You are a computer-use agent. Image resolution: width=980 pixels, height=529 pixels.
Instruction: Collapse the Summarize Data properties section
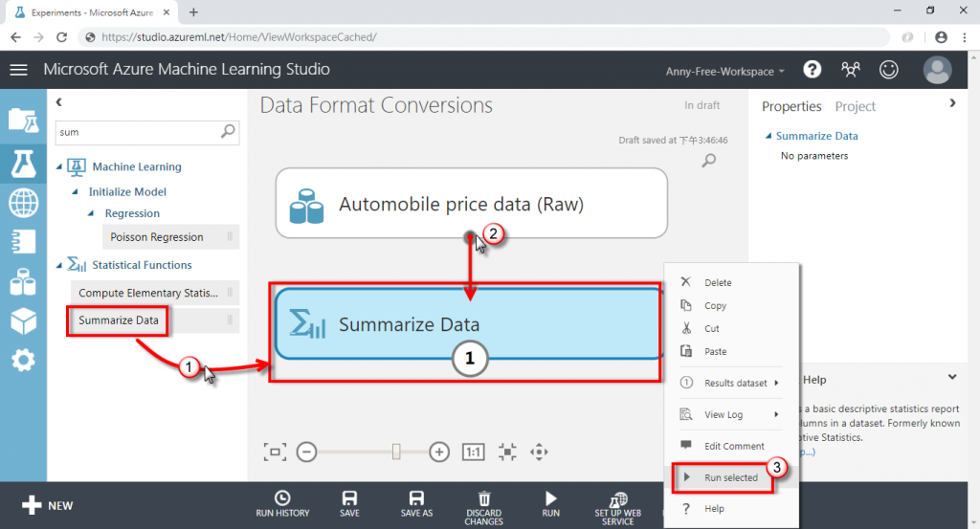768,136
